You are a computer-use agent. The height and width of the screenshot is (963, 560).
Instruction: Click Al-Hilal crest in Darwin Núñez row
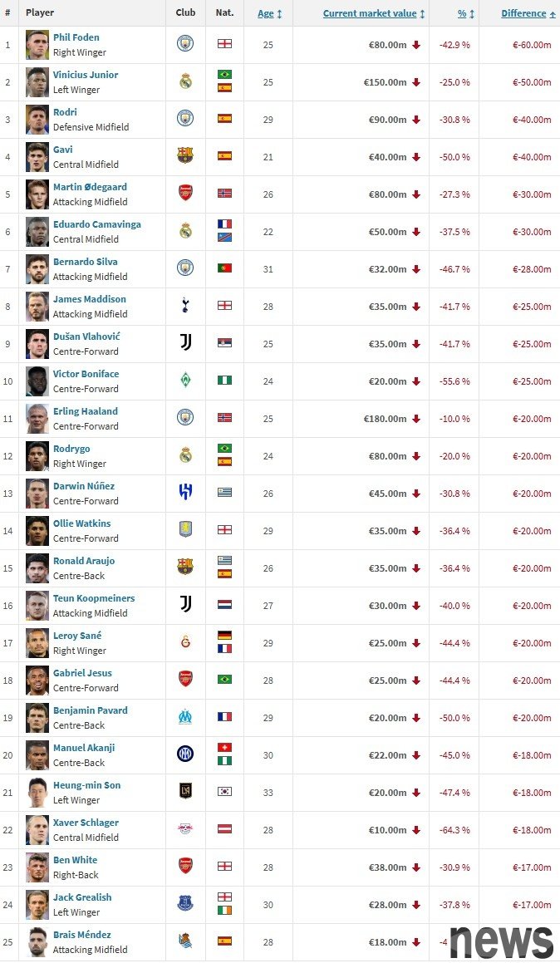pos(185,493)
